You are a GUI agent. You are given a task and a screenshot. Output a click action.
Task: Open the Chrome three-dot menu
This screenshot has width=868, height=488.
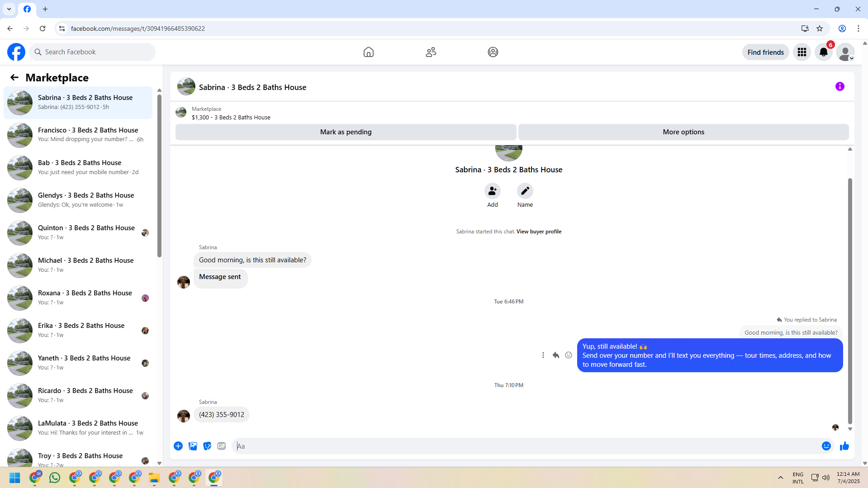(x=859, y=28)
